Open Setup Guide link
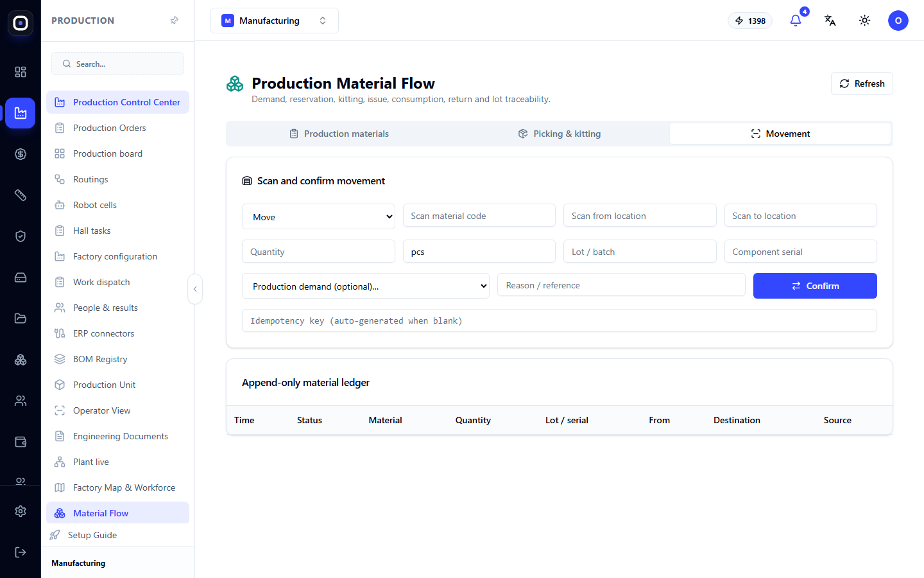 pos(92,535)
